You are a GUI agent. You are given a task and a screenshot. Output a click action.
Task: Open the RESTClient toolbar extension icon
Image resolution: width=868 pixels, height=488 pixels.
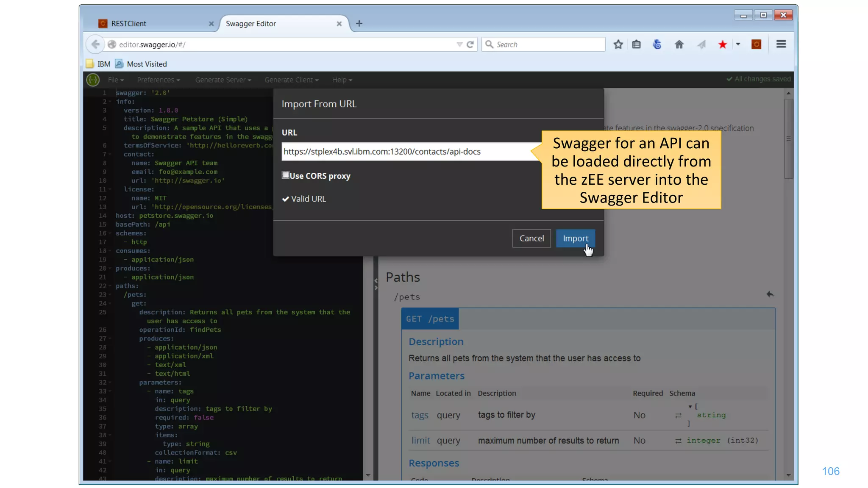pyautogui.click(x=756, y=44)
